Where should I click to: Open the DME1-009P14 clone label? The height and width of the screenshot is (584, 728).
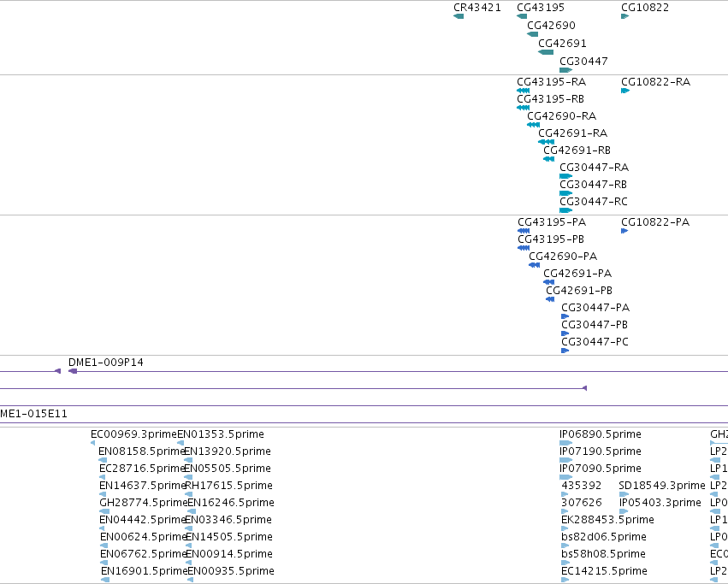pyautogui.click(x=106, y=362)
